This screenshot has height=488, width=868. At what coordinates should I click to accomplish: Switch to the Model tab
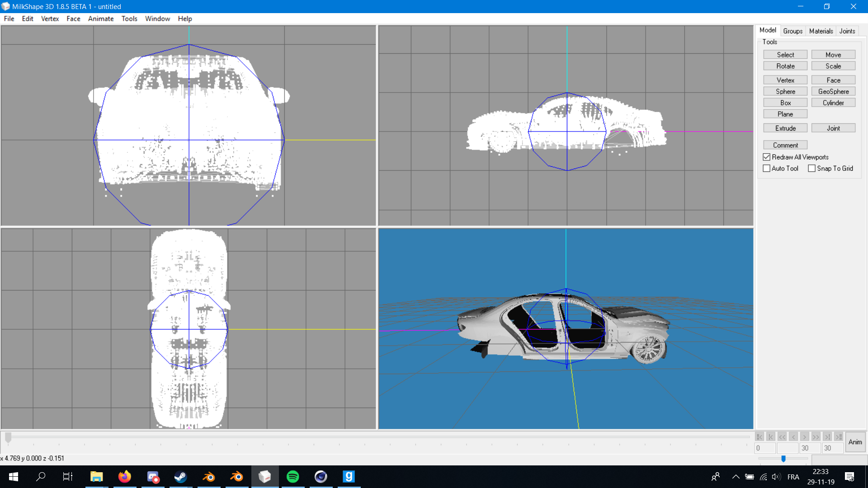[768, 30]
